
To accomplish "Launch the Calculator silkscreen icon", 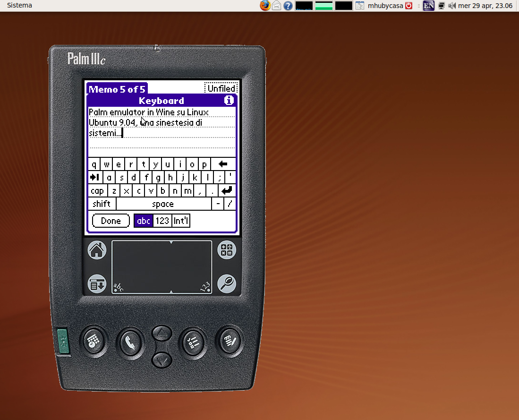I will pos(227,250).
